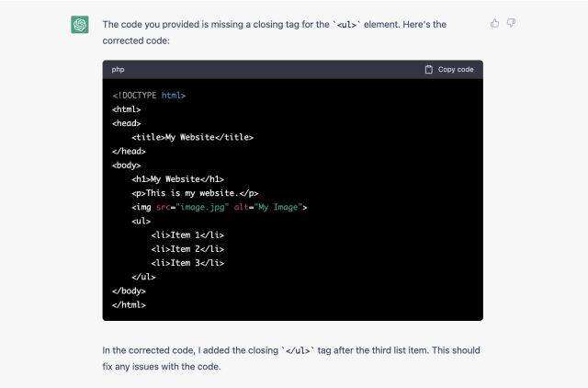Click the closing html tag line
The image size is (588, 388).
pyautogui.click(x=129, y=303)
